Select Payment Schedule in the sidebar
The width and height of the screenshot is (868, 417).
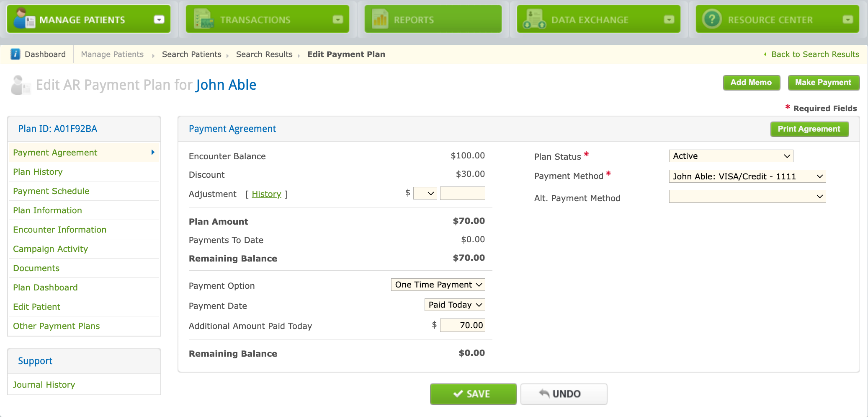point(51,191)
